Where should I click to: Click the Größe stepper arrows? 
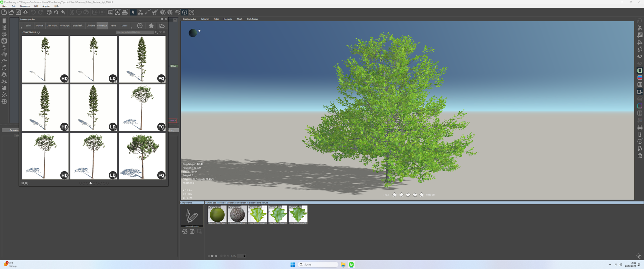coord(245,256)
